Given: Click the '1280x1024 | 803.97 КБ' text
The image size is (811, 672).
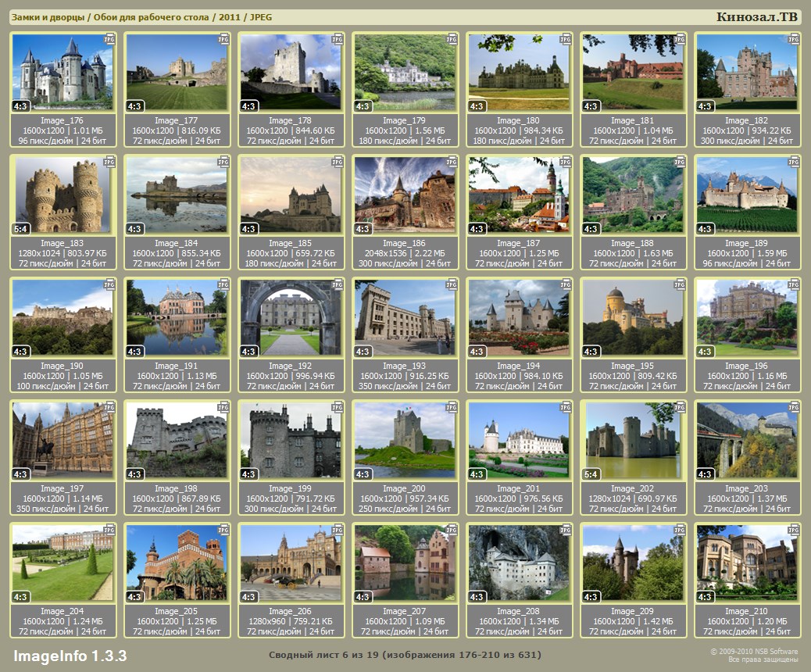Looking at the screenshot, I should [62, 253].
